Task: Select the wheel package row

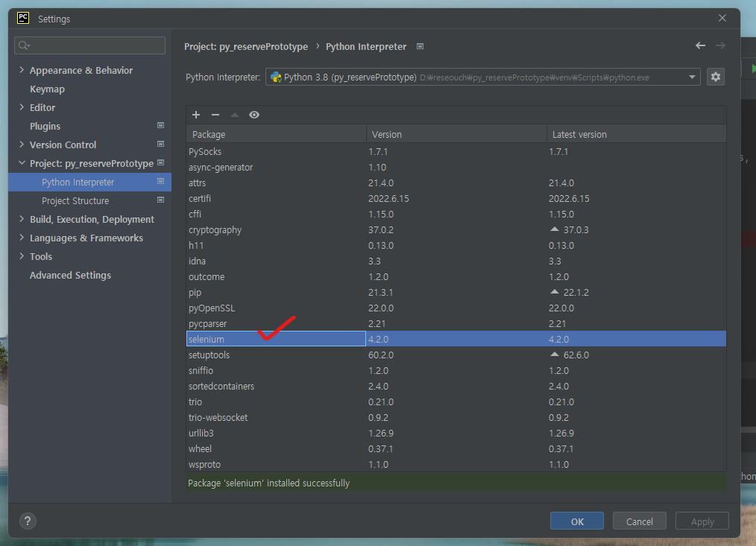Action: 456,449
